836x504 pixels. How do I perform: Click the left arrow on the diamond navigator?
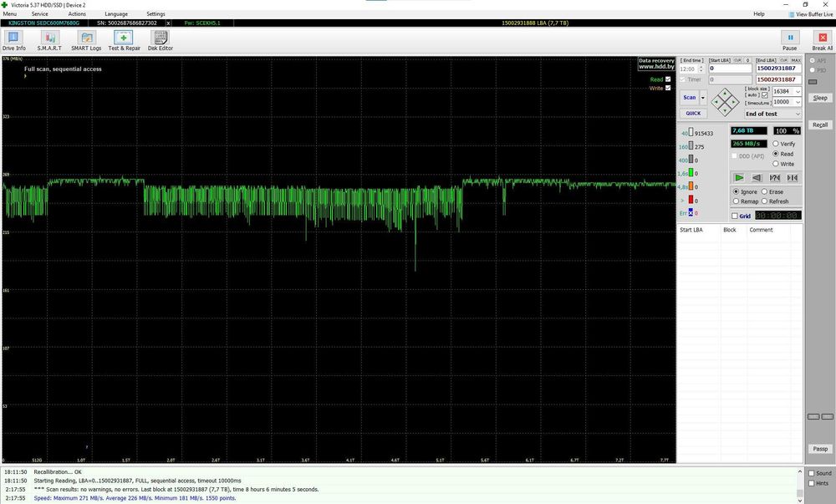tap(716, 102)
